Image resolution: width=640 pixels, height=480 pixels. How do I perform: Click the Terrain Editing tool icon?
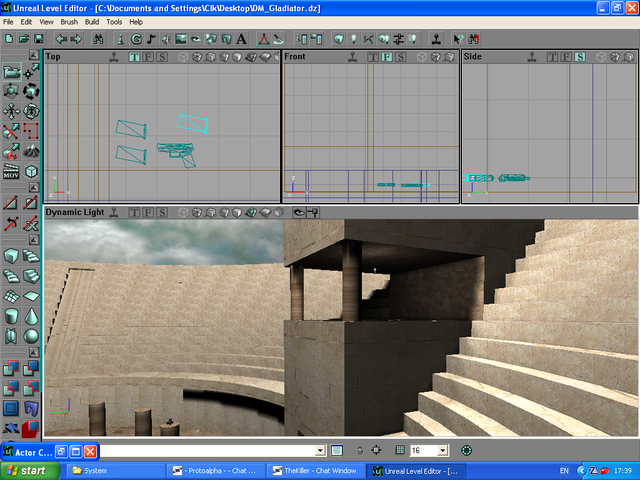pos(32,151)
